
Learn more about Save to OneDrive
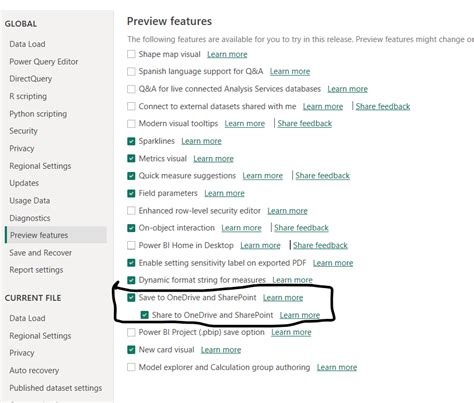(283, 298)
